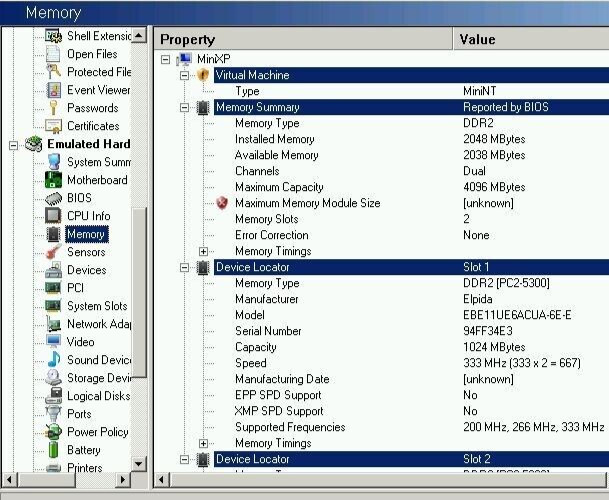Screen dimensions: 609x500
Task: Collapse the Memory Summary section
Action: tap(184, 107)
